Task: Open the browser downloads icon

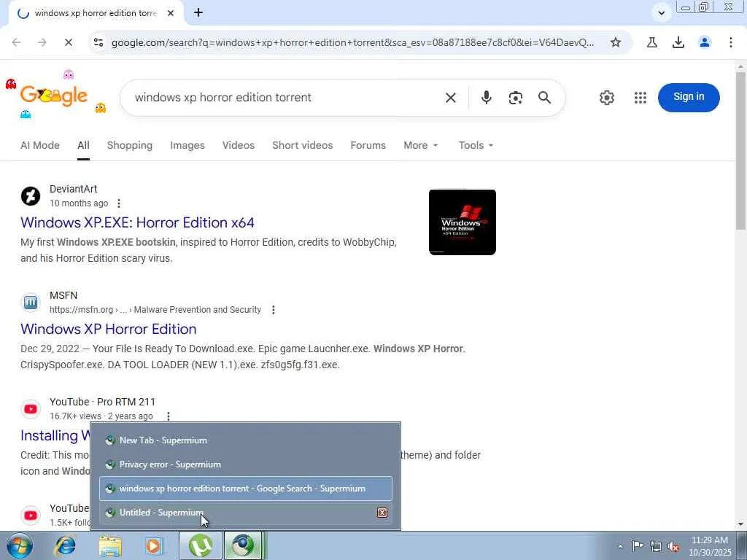Action: click(x=678, y=42)
